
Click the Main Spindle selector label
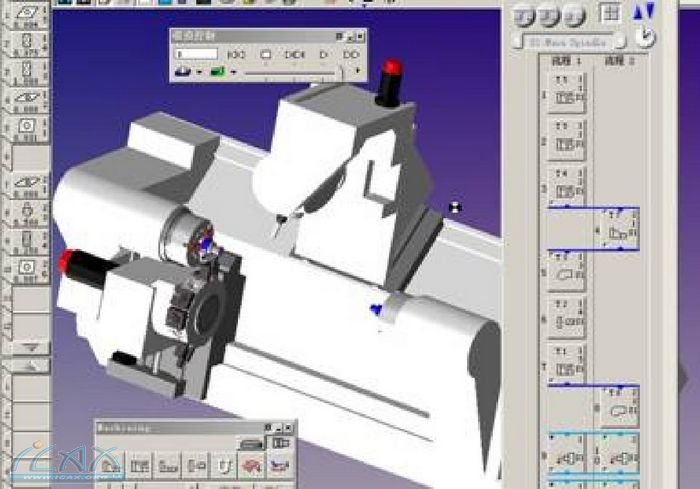[x=568, y=43]
